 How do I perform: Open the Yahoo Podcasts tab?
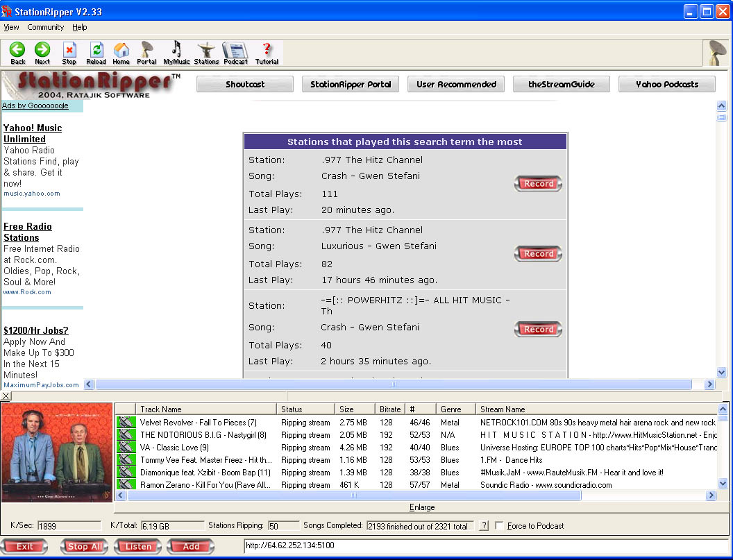(x=667, y=84)
